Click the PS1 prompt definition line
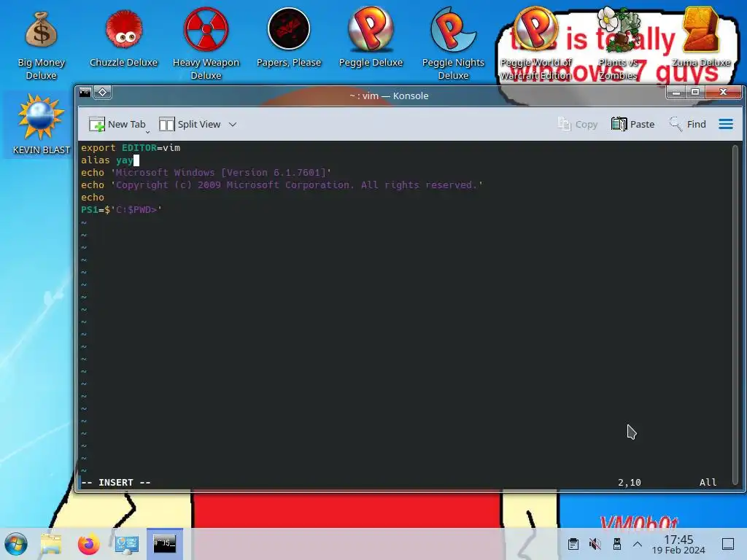747x560 pixels. click(122, 209)
